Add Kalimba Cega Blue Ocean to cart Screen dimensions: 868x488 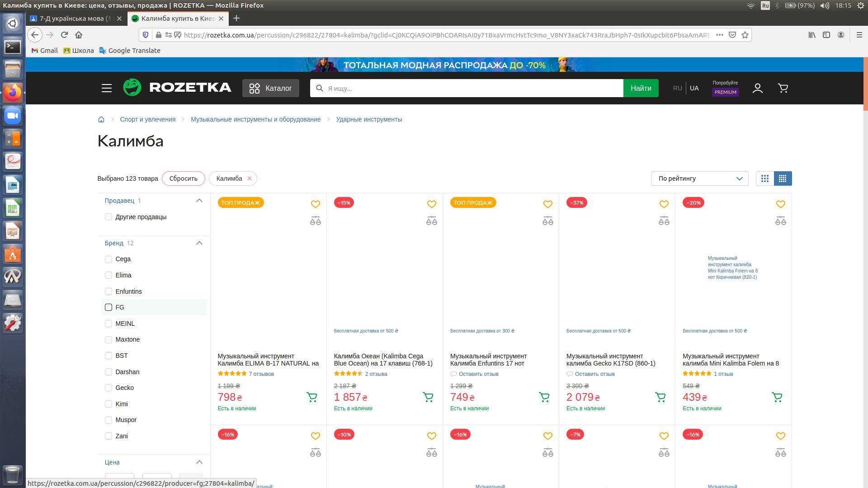click(x=428, y=397)
